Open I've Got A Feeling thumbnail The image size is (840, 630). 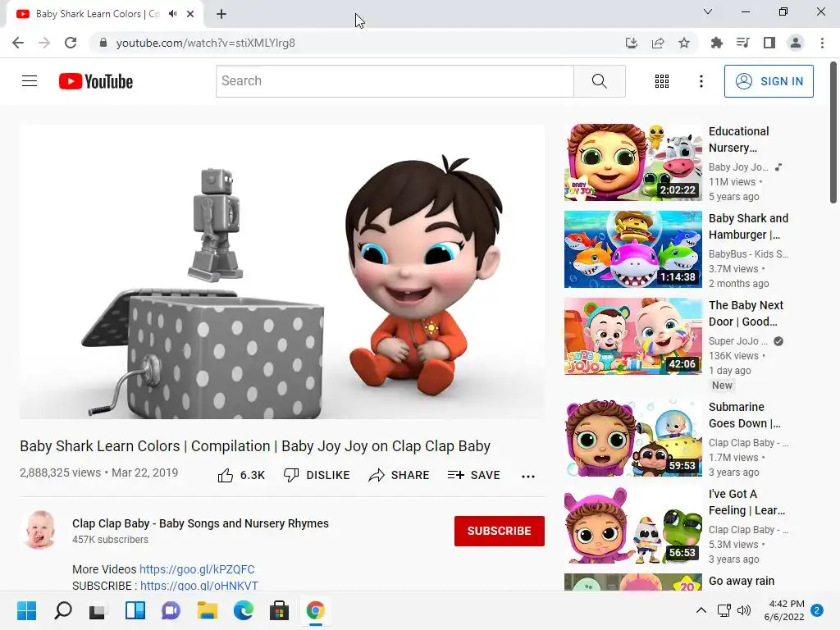[x=632, y=524]
